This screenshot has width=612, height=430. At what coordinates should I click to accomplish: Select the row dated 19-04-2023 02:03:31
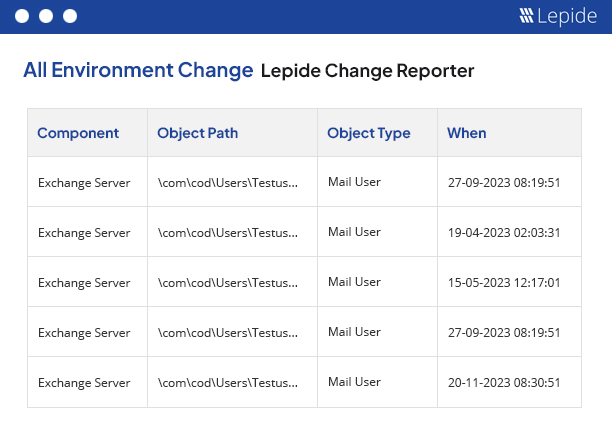tap(304, 232)
